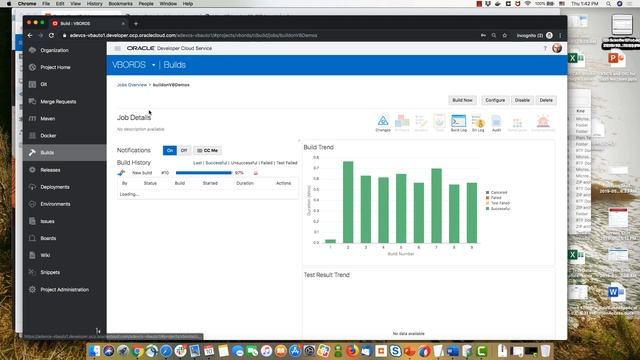The height and width of the screenshot is (360, 640).
Task: Open Finder from the Dock
Action: coord(94,351)
